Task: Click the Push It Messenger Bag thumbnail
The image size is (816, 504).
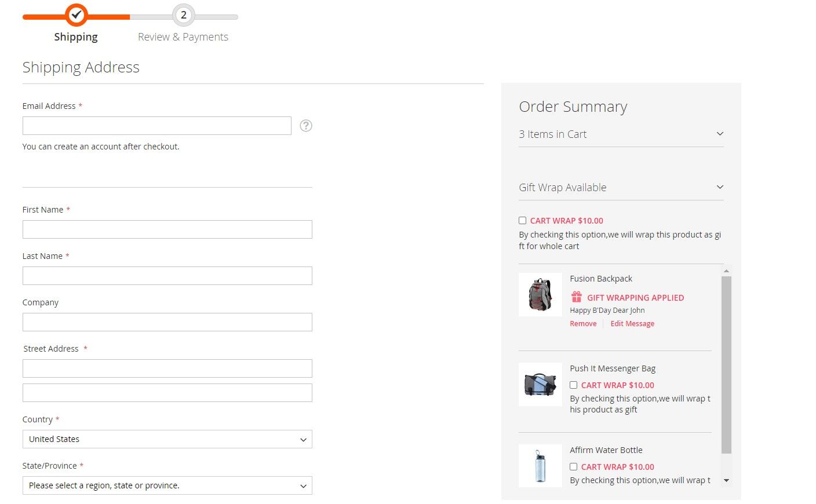Action: 540,384
